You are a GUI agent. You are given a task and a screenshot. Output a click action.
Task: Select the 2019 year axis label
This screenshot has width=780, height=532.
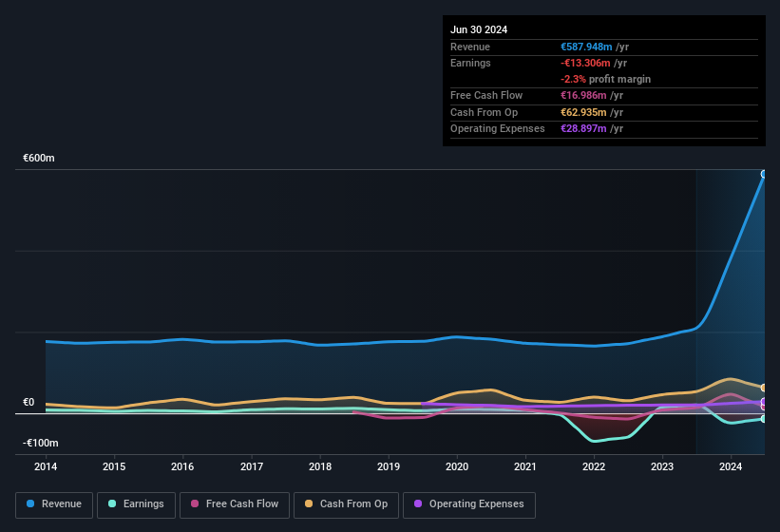389,466
